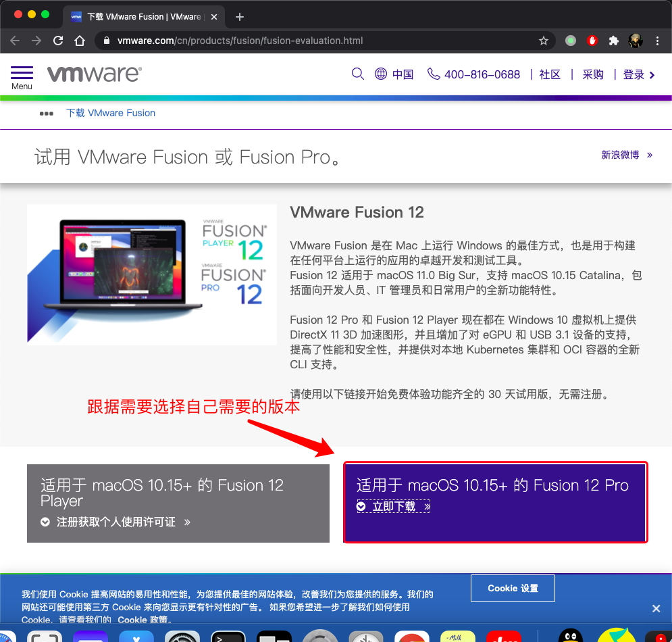Open the 采购 purchase link
The image size is (672, 642).
pos(593,74)
